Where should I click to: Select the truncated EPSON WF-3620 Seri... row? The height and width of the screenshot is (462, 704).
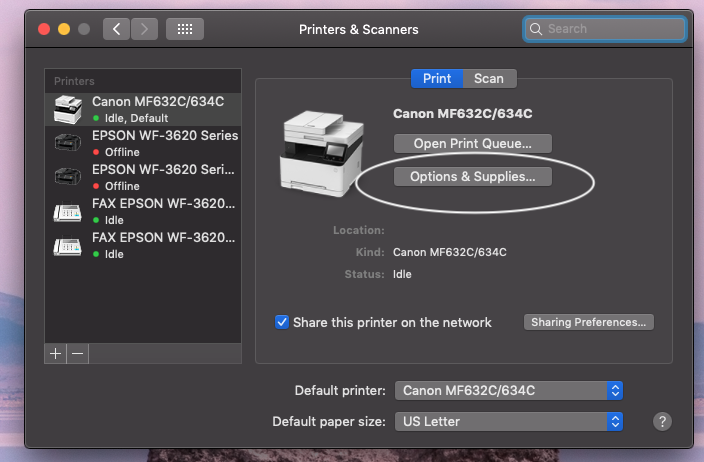click(x=143, y=177)
